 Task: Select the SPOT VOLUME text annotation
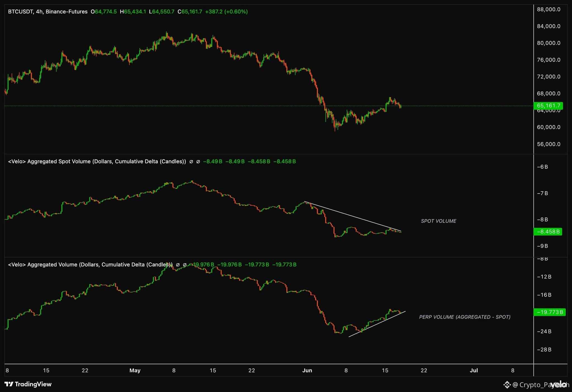438,221
